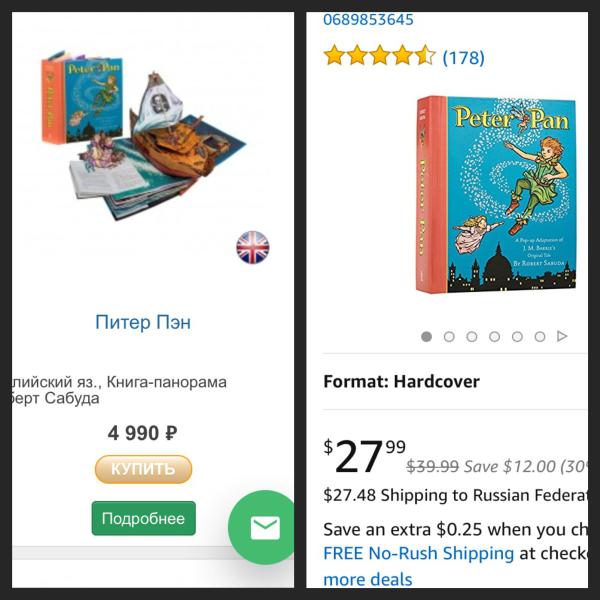Select the third image carousel dot
This screenshot has height=600, width=600.
tap(472, 337)
